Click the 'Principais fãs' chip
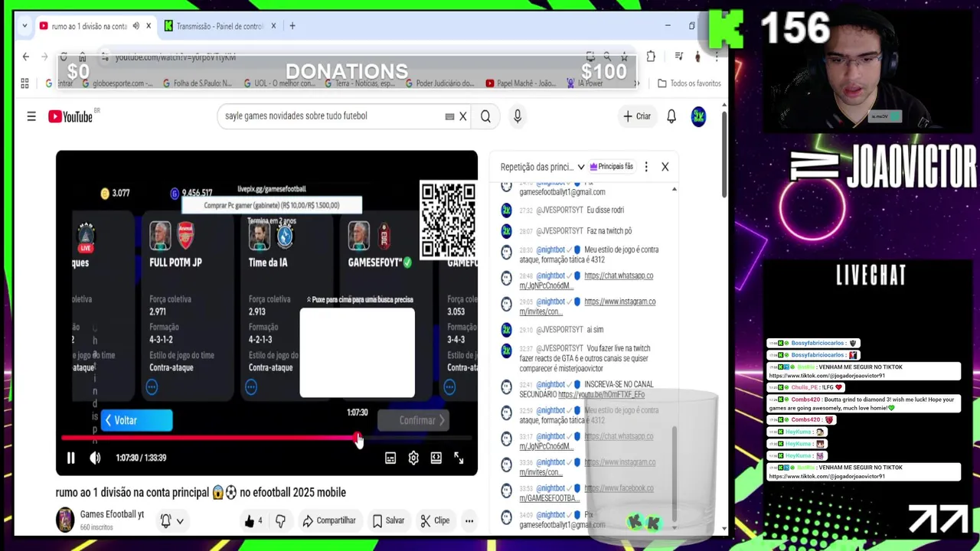980x551 pixels. pyautogui.click(x=611, y=167)
